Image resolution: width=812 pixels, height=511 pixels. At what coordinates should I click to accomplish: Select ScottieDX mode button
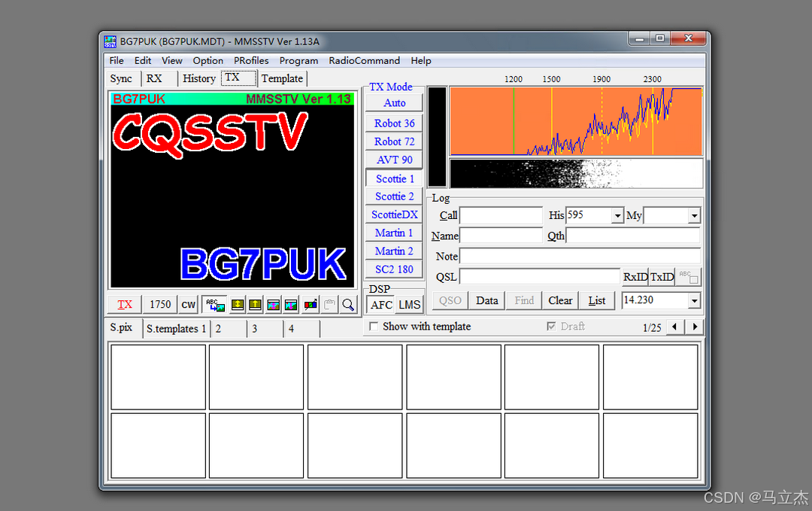pyautogui.click(x=395, y=214)
